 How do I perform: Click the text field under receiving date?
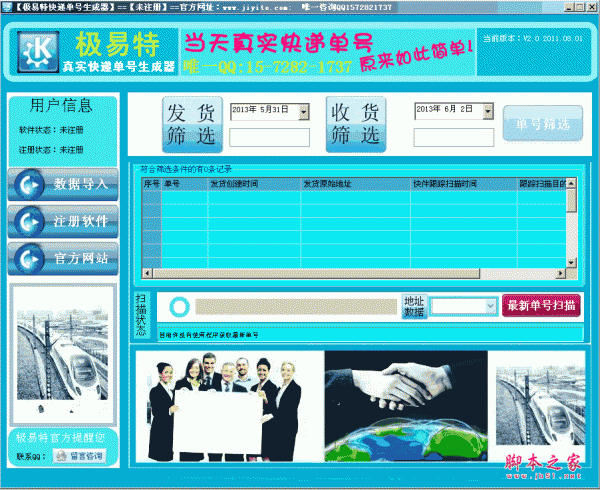(454, 137)
